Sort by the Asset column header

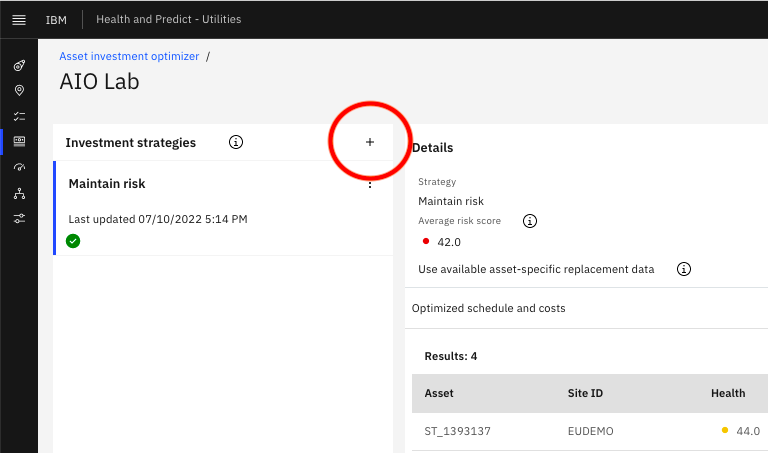[x=439, y=393]
